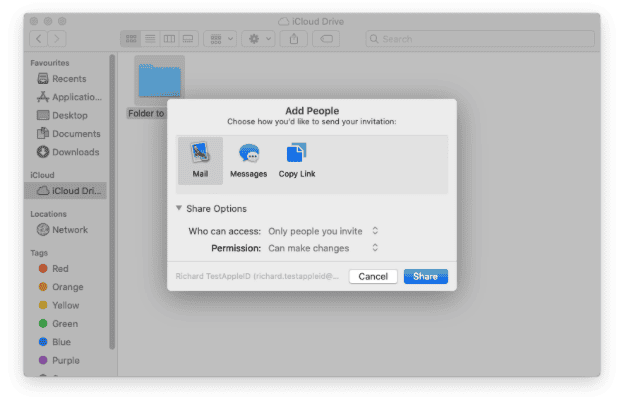Click the Locations sidebar heading
624x397 pixels.
tap(49, 214)
